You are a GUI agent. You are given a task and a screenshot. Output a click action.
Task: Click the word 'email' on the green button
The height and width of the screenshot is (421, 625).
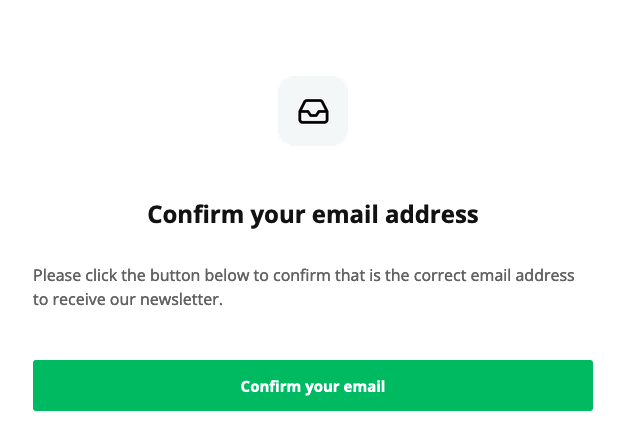pyautogui.click(x=364, y=386)
